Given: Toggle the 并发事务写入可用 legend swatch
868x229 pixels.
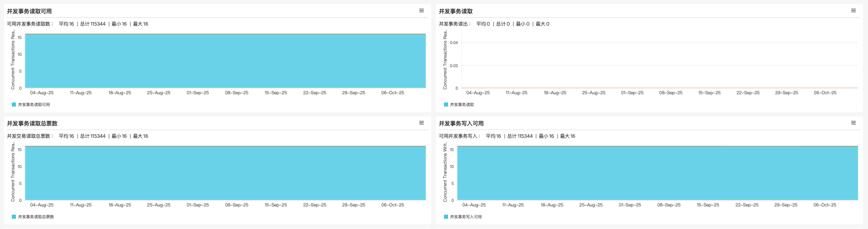Looking at the screenshot, I should click(446, 217).
